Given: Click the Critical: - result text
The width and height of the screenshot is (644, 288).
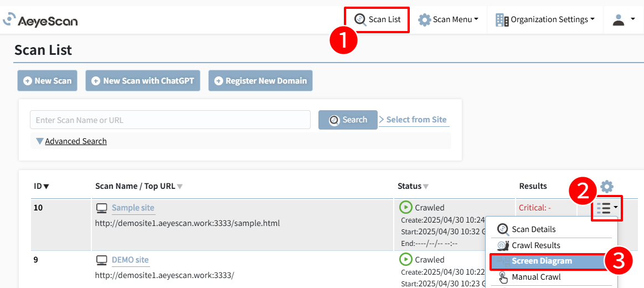Looking at the screenshot, I should point(534,208).
